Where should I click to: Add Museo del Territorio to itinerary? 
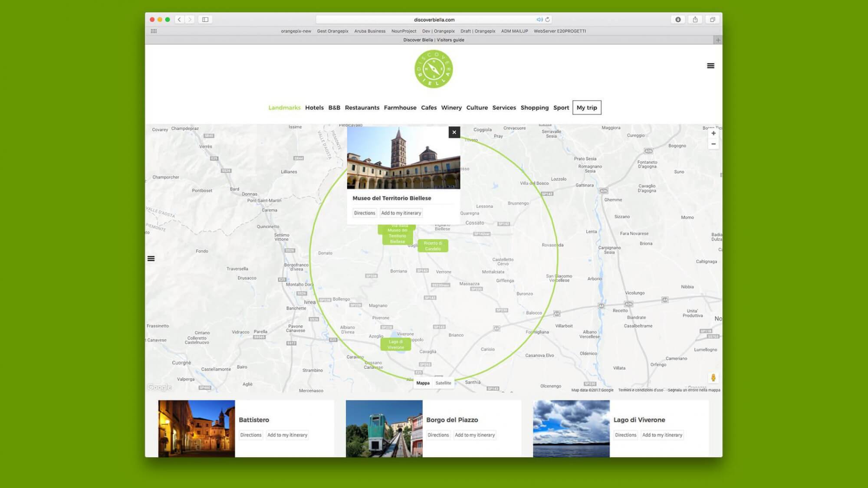[401, 213]
